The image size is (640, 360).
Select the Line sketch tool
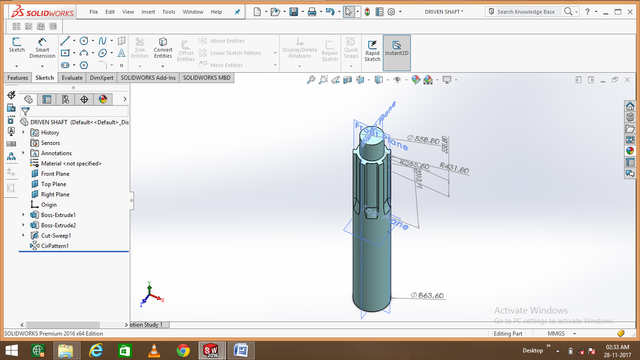pos(65,41)
